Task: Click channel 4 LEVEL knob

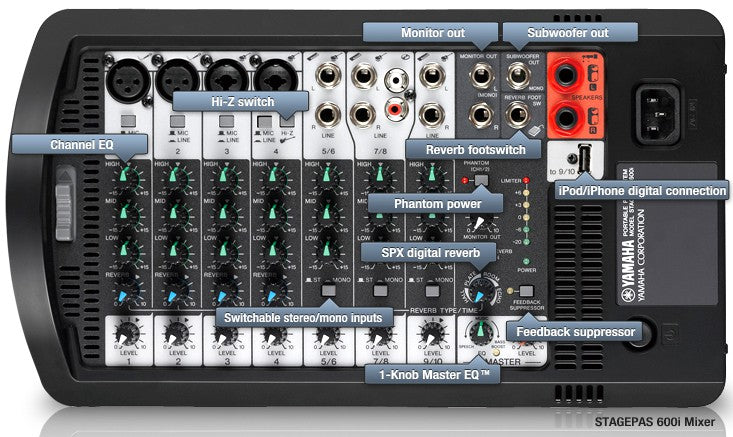Action: pos(276,336)
